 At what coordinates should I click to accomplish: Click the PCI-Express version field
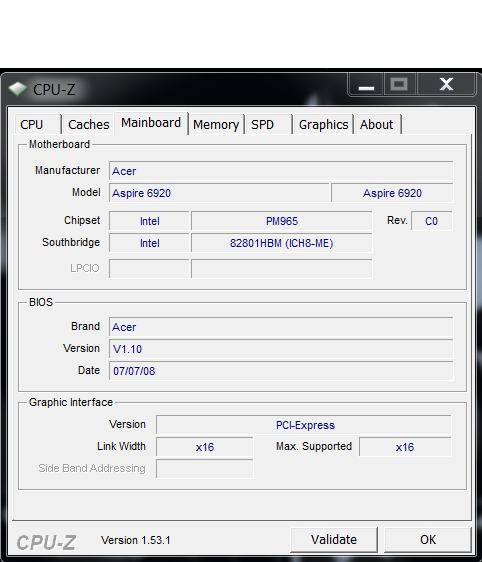[304, 425]
